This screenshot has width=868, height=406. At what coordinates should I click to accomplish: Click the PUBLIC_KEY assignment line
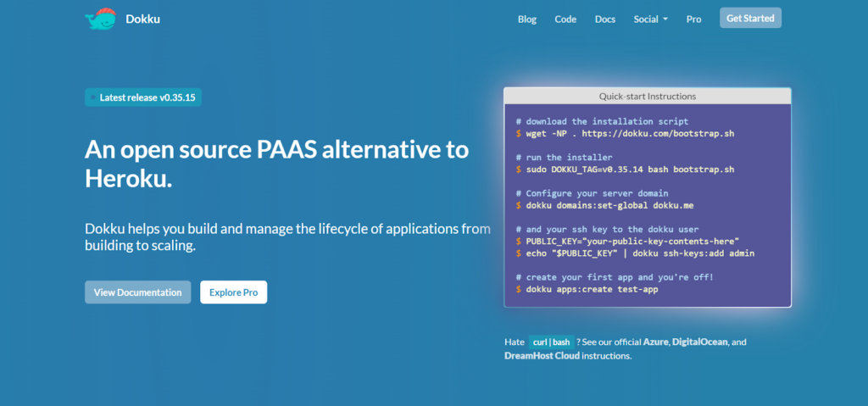tap(628, 241)
